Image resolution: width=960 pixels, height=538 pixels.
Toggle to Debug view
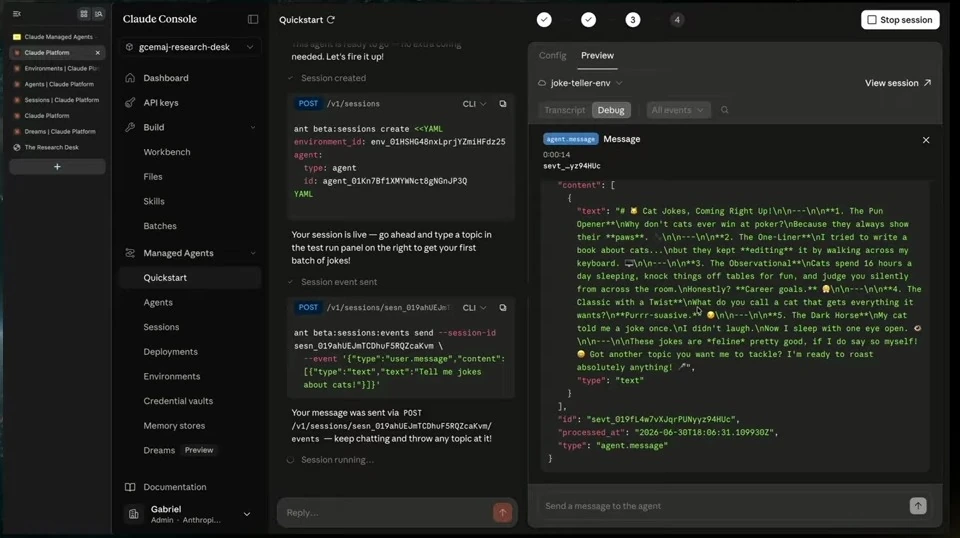tap(610, 110)
